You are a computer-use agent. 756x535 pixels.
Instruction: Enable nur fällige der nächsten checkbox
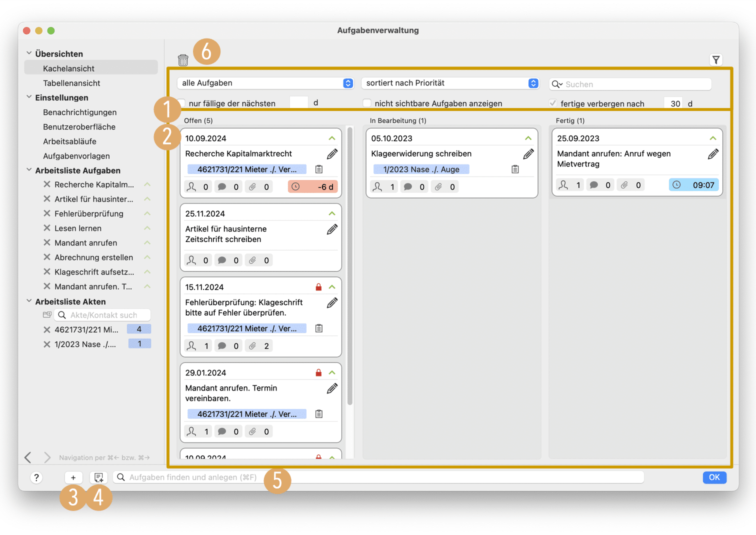181,103
